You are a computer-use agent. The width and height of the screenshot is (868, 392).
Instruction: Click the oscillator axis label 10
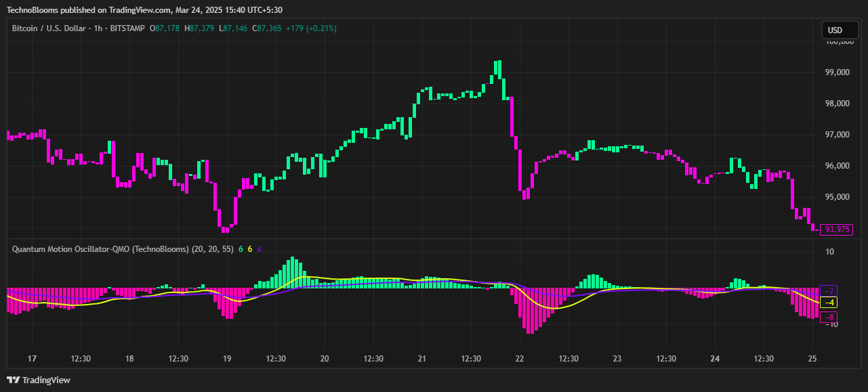(829, 252)
